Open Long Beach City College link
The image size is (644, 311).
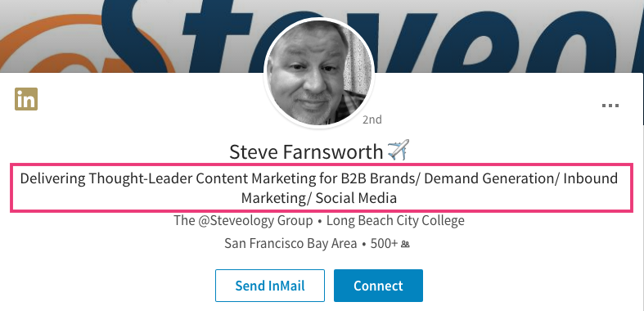(395, 221)
